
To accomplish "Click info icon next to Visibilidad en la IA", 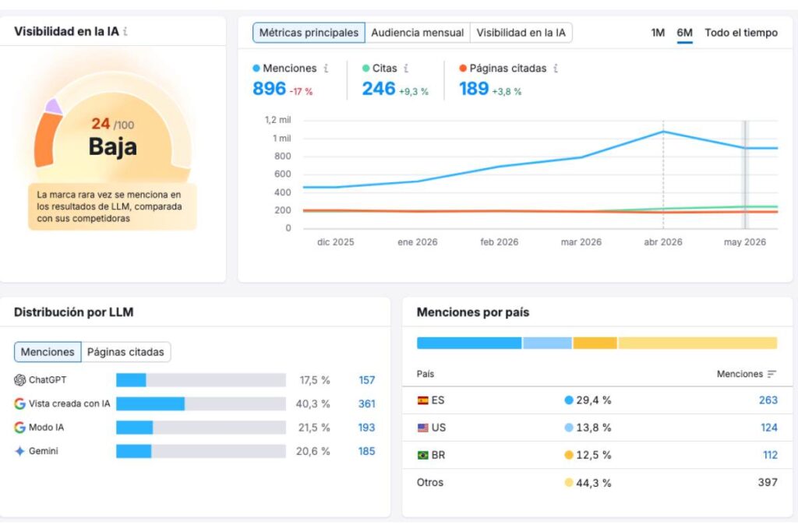I will [x=125, y=31].
